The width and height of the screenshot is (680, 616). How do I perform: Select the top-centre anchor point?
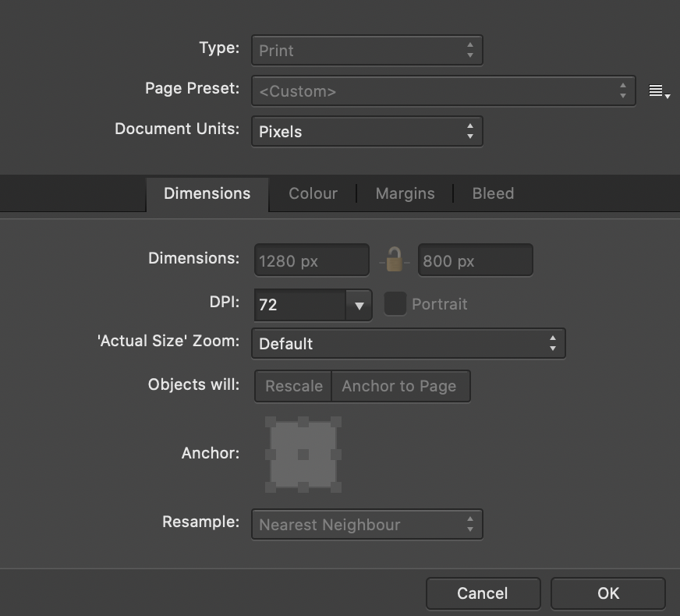303,422
